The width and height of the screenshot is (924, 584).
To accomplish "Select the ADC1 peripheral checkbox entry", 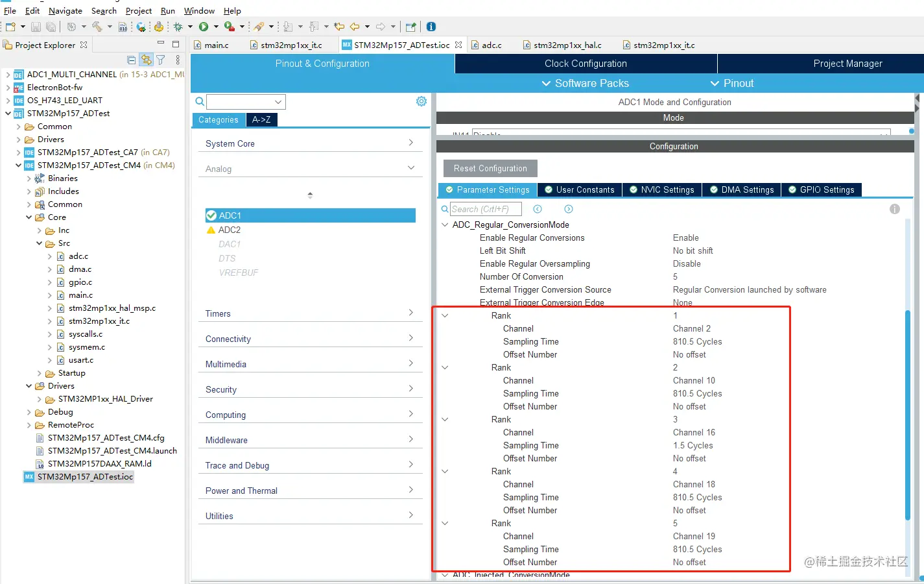I will 311,215.
